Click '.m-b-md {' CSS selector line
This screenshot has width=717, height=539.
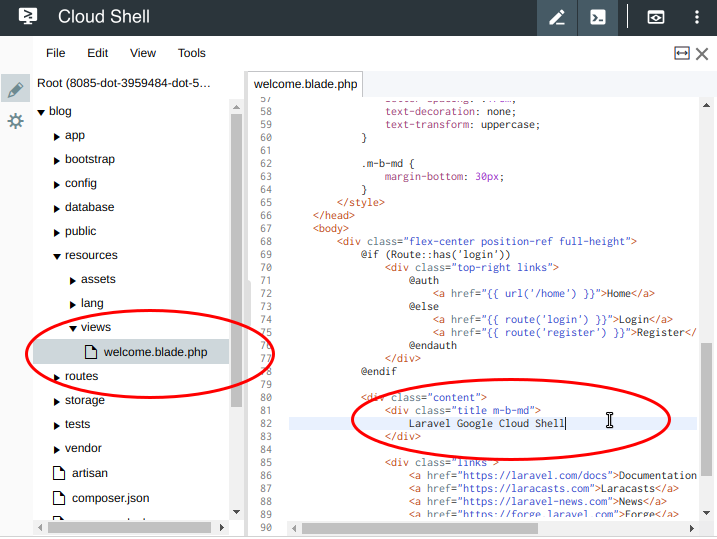click(387, 163)
